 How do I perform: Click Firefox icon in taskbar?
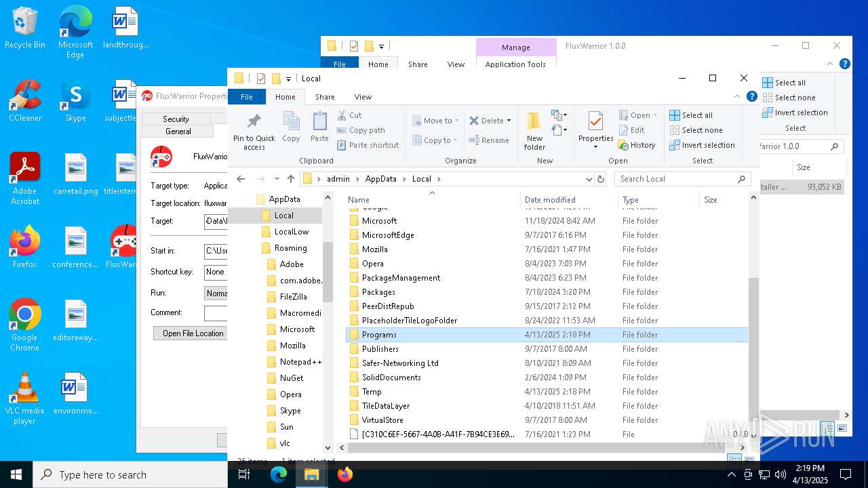pos(344,474)
